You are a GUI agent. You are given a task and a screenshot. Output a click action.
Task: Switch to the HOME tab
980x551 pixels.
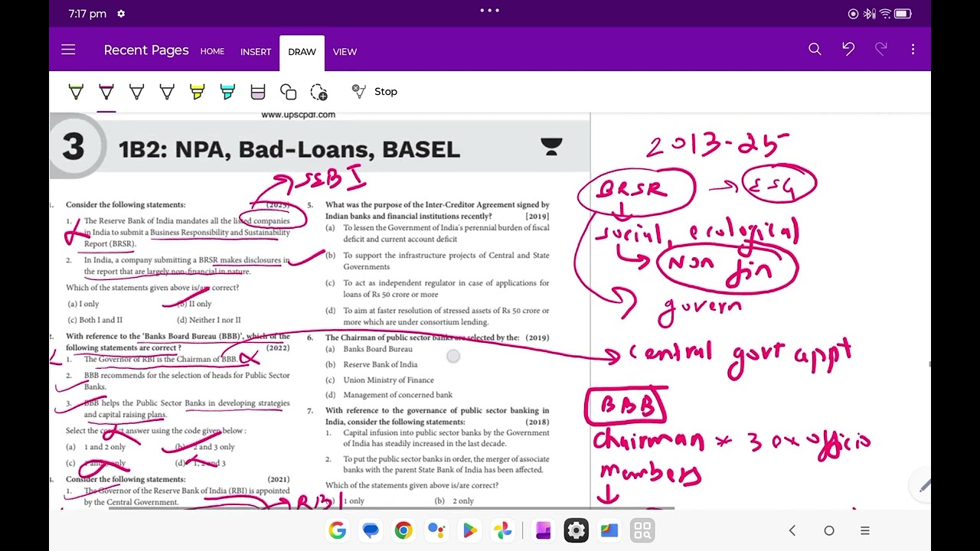[x=212, y=51]
